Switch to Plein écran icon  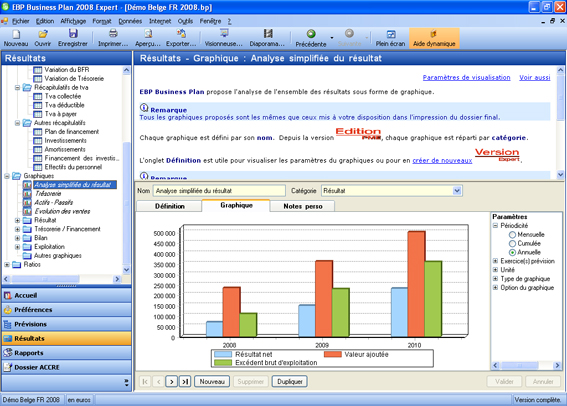click(x=391, y=34)
